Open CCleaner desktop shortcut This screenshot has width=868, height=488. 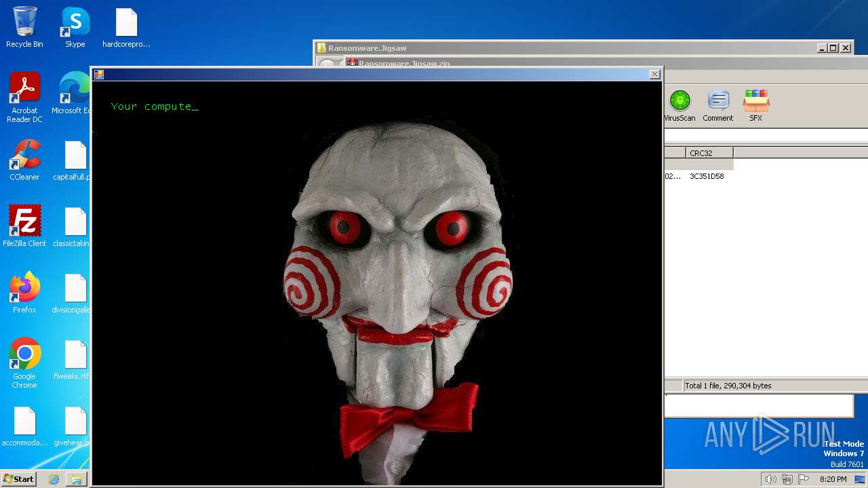(24, 160)
